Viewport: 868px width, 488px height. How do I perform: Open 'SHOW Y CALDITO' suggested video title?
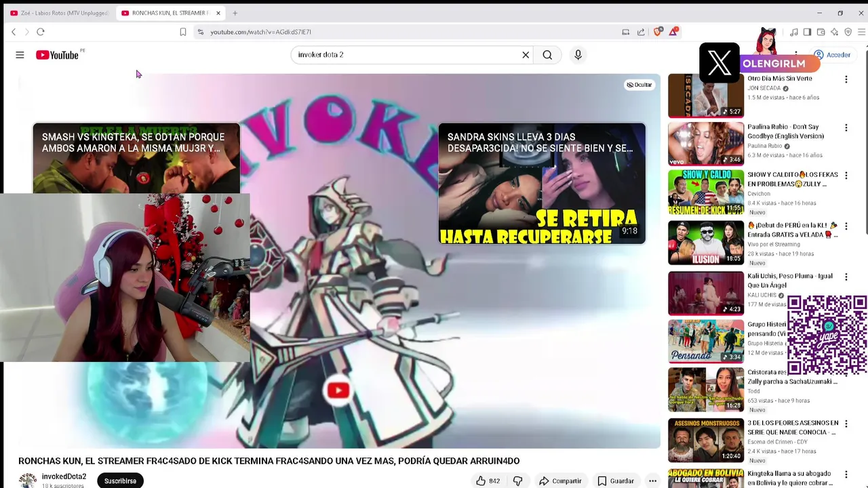[x=793, y=179]
